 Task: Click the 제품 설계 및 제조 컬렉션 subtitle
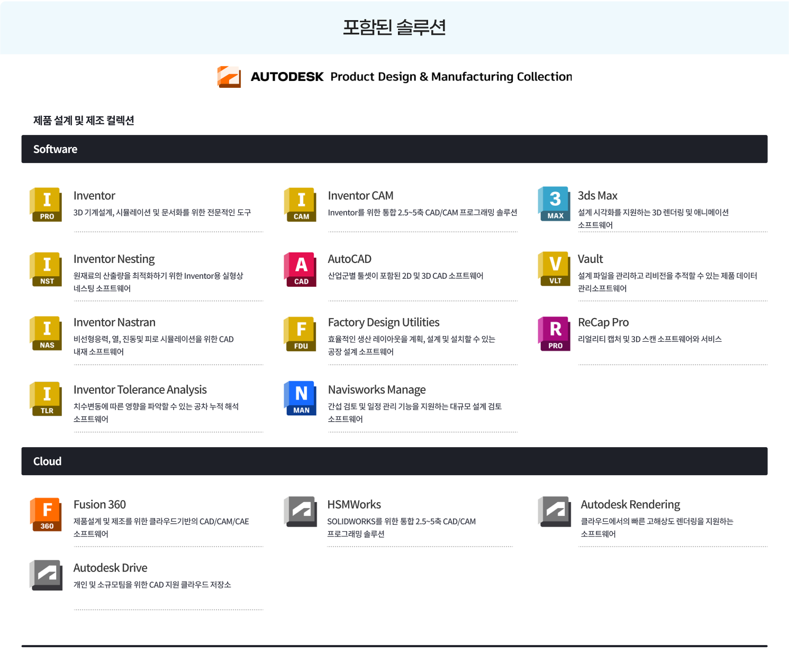(84, 121)
